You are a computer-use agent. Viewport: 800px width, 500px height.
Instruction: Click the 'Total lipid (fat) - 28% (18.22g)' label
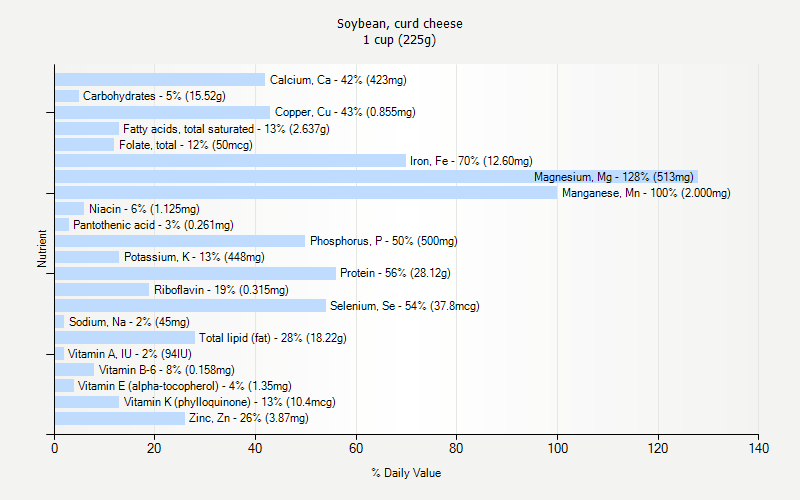[x=273, y=338]
